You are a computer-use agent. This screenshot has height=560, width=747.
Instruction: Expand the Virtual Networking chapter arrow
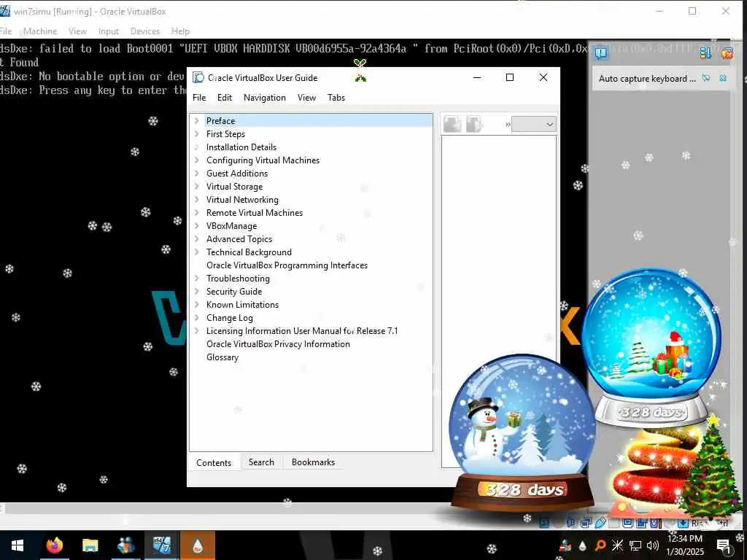(197, 200)
